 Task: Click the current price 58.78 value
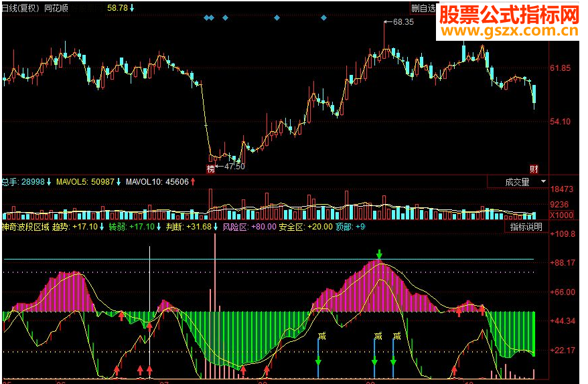click(117, 8)
